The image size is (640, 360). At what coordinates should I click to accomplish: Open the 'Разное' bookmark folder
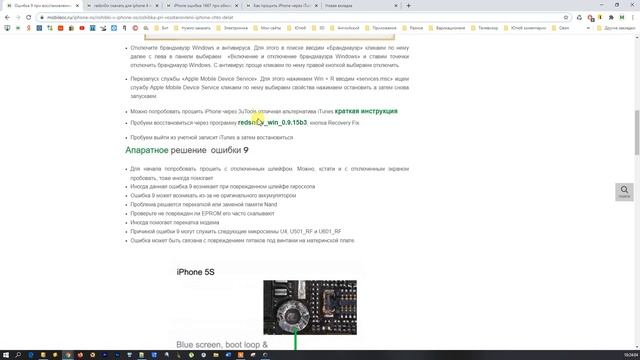413,28
